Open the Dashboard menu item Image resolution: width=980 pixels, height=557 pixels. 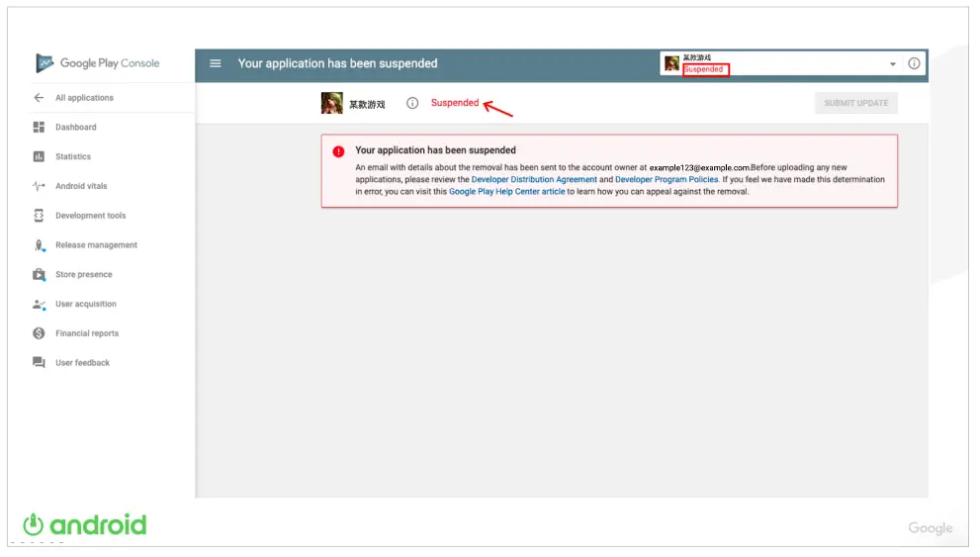(x=75, y=127)
